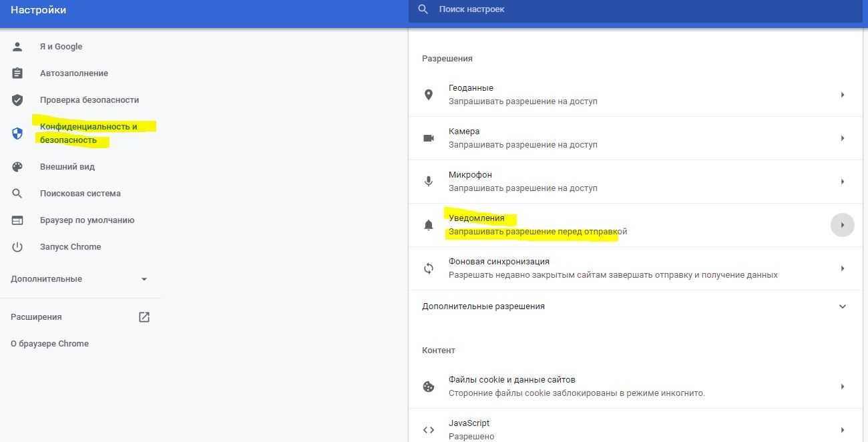Select Конфиденциальность и безопасность in sidebar
This screenshot has width=868, height=442.
[89, 134]
